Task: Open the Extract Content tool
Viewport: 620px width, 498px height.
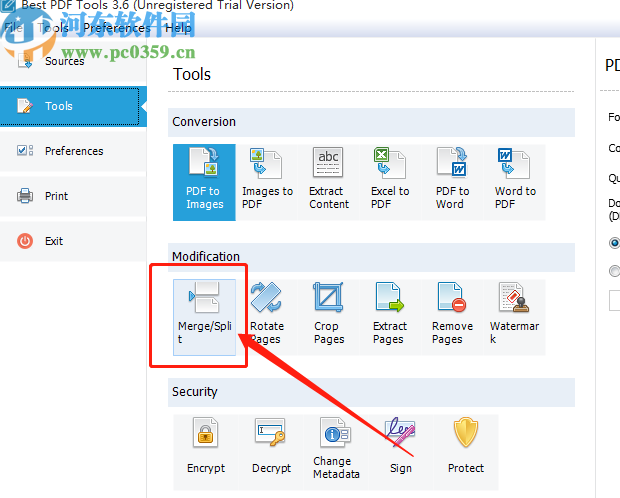Action: [329, 182]
